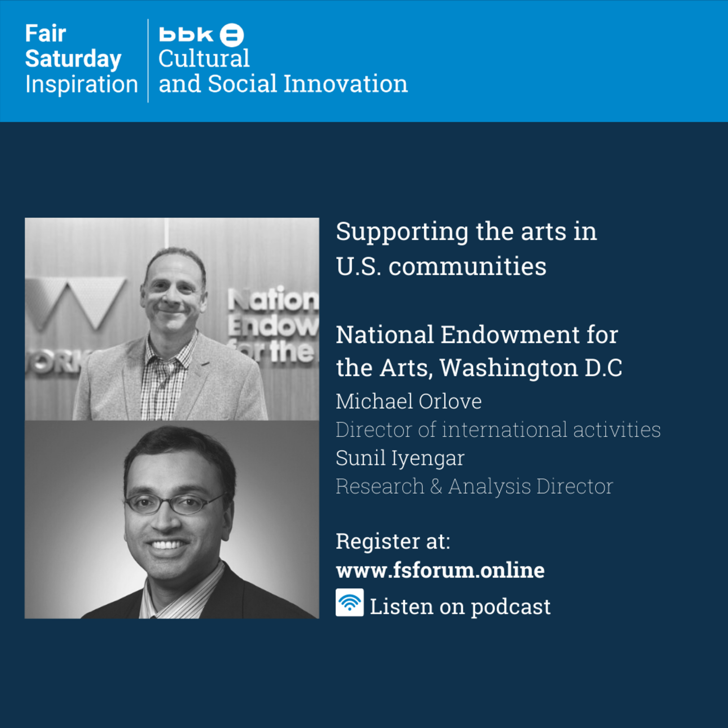728x728 pixels.
Task: Click the podcast wifi-signal icon
Action: pos(350,602)
